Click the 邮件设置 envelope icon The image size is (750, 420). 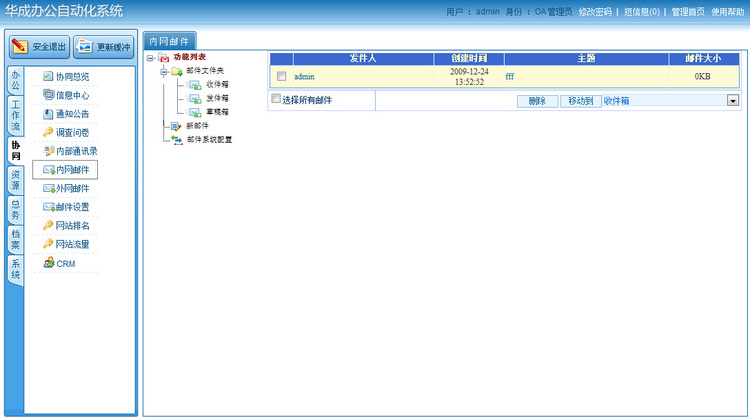coord(49,207)
